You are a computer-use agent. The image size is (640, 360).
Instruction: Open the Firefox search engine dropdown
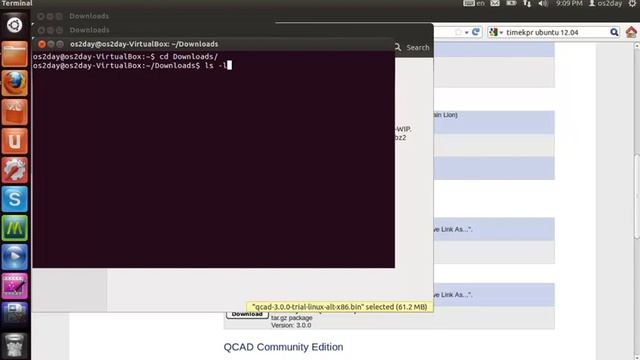coord(496,32)
